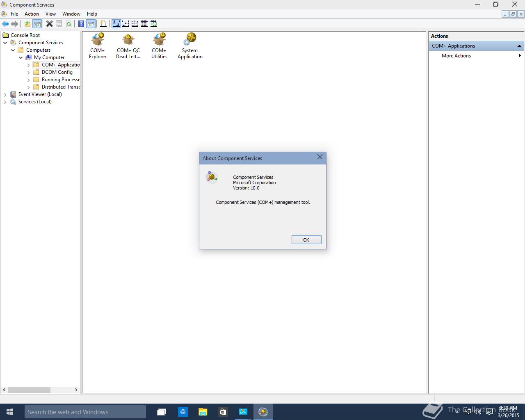Collapse the COM+ Applications section in Actions pane
The width and height of the screenshot is (525, 420).
(519, 46)
